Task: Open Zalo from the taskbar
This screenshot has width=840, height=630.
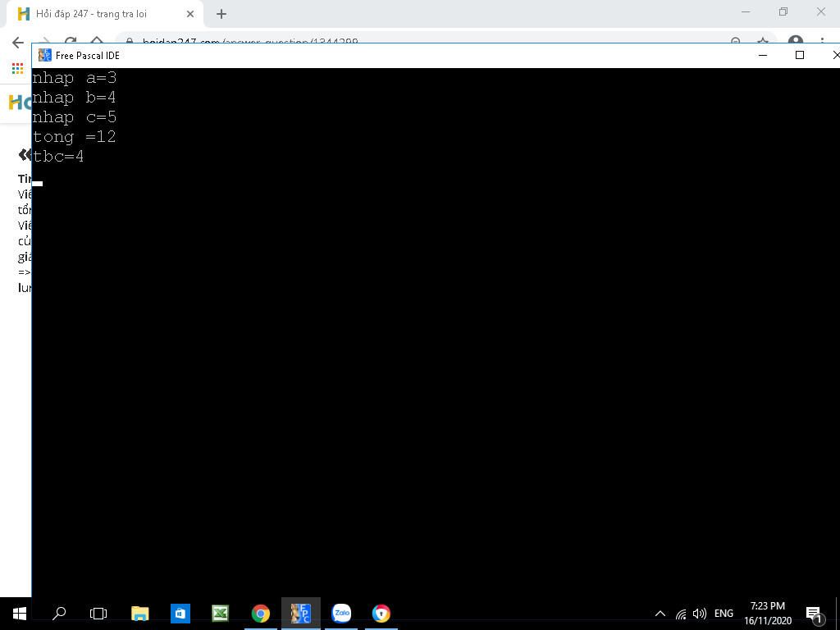Action: 341,613
